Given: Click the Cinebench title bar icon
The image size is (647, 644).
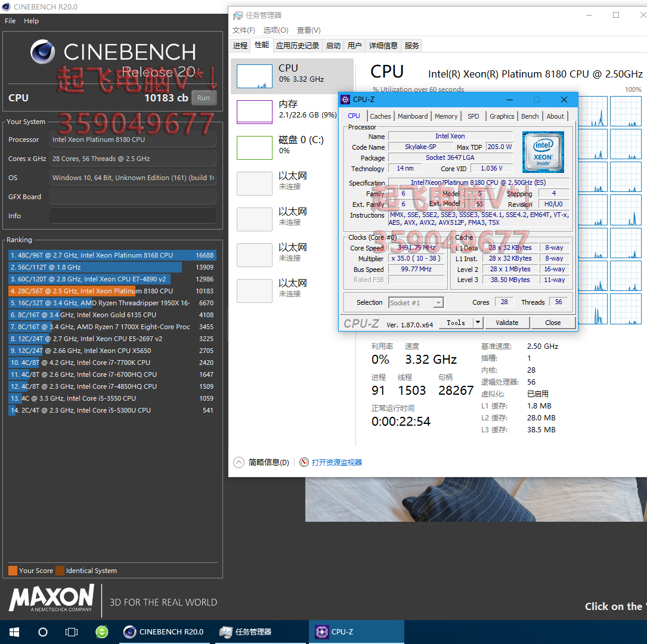Looking at the screenshot, I should tap(6, 7).
